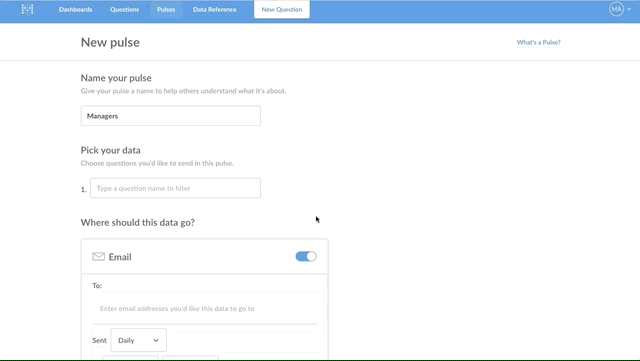Open the MA user avatar menu
640x361 pixels.
(x=616, y=9)
